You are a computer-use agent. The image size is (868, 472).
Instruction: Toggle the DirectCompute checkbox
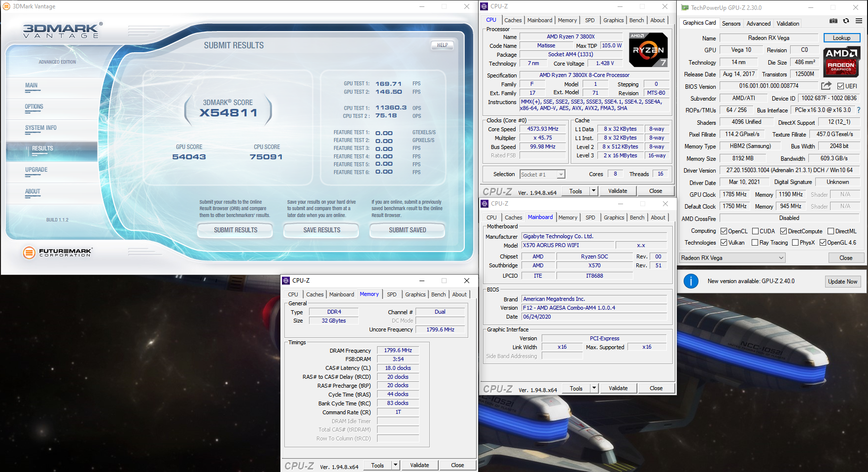(x=783, y=231)
